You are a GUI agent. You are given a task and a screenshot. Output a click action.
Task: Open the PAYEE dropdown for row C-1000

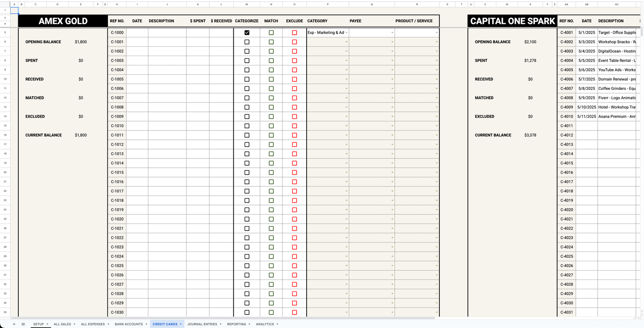pos(391,32)
